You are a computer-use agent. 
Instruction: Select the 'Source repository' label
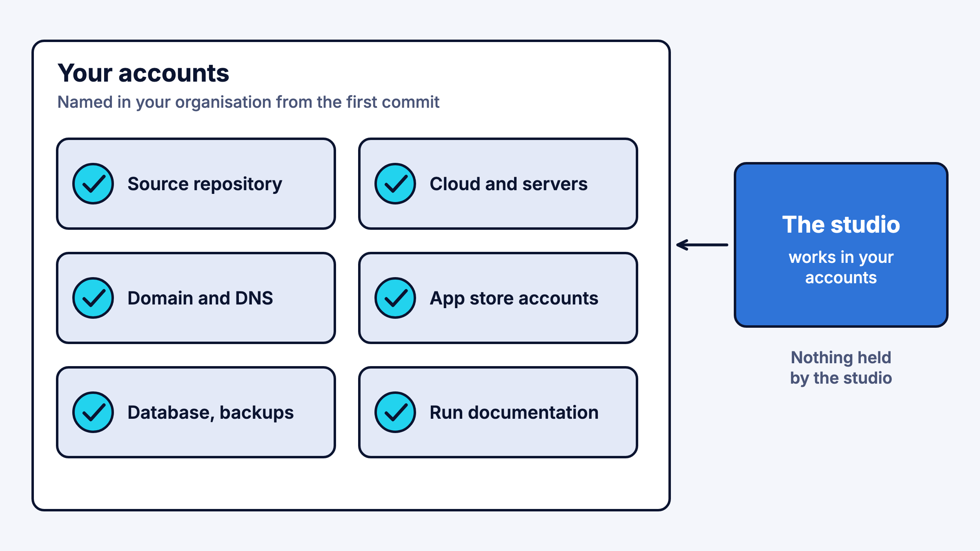(x=205, y=184)
